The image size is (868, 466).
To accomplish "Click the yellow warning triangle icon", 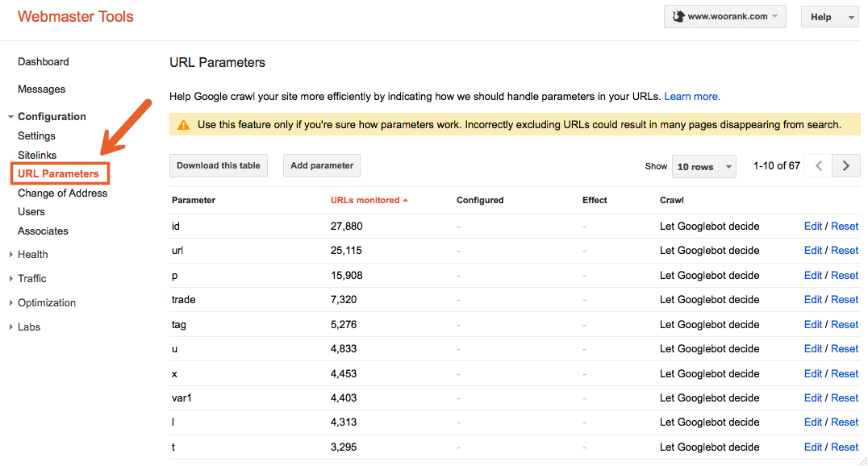I will 183,125.
